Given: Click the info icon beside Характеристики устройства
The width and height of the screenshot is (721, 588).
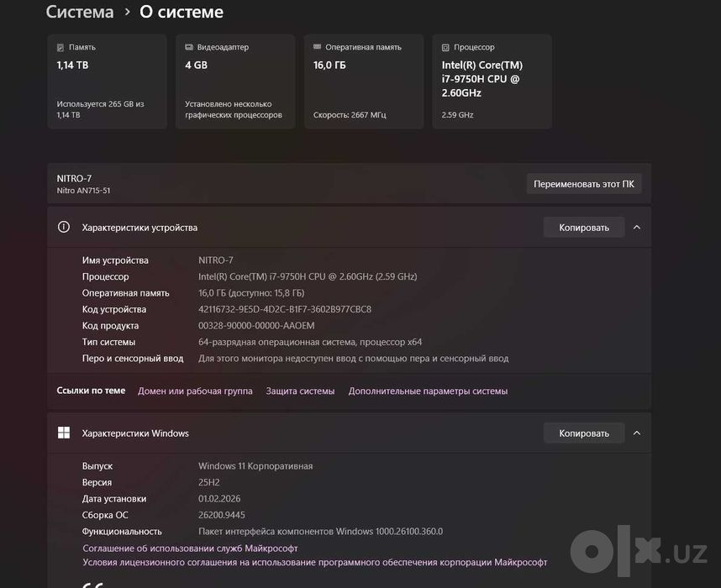Looking at the screenshot, I should coord(64,227).
